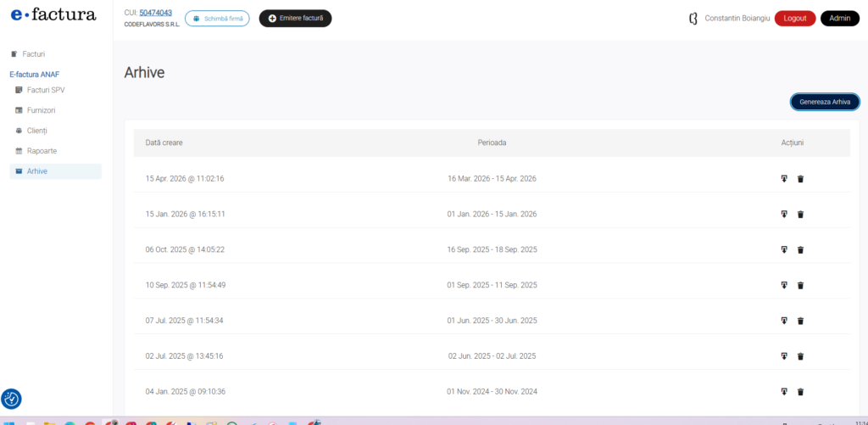Download the archive created 02 Jul. 2025

point(784,356)
